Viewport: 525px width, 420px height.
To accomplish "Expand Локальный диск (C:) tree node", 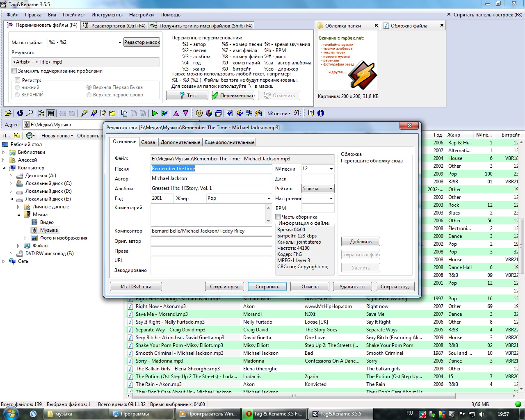I will (11, 183).
